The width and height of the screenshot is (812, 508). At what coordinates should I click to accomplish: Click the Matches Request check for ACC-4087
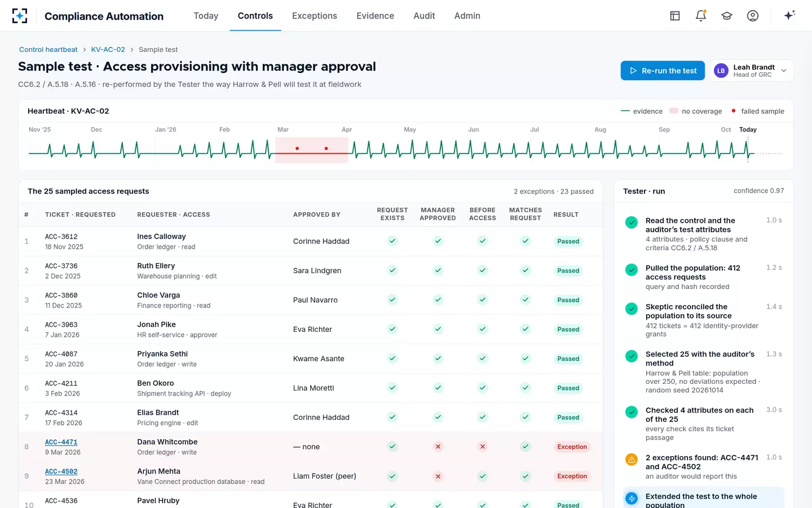pos(526,358)
